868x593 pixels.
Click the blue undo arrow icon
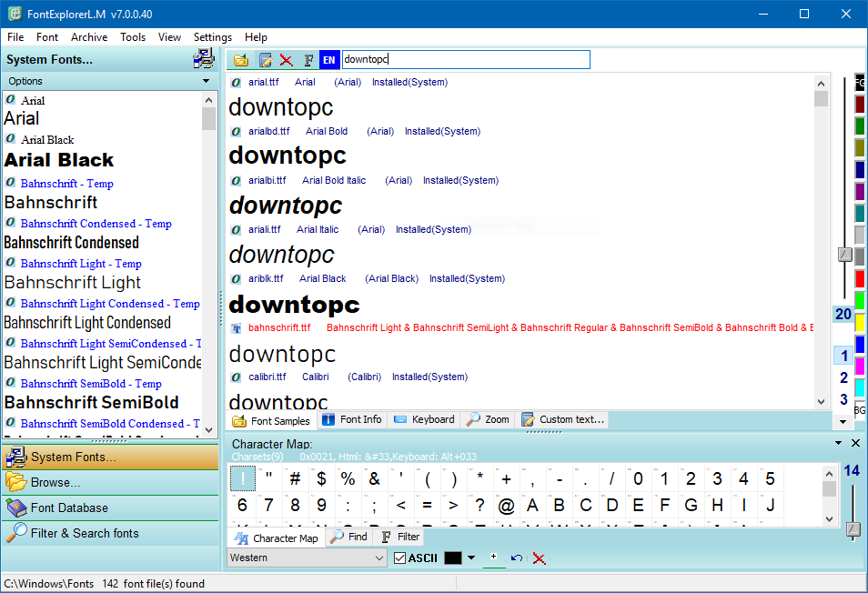pyautogui.click(x=517, y=558)
